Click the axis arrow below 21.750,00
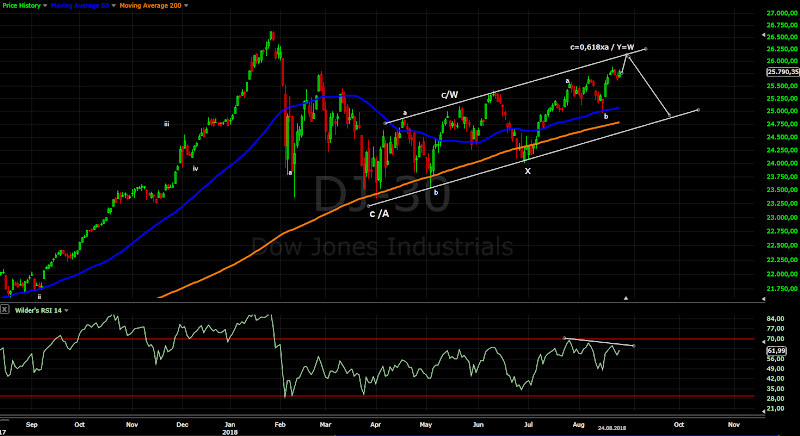800x436 pixels. coord(764,300)
